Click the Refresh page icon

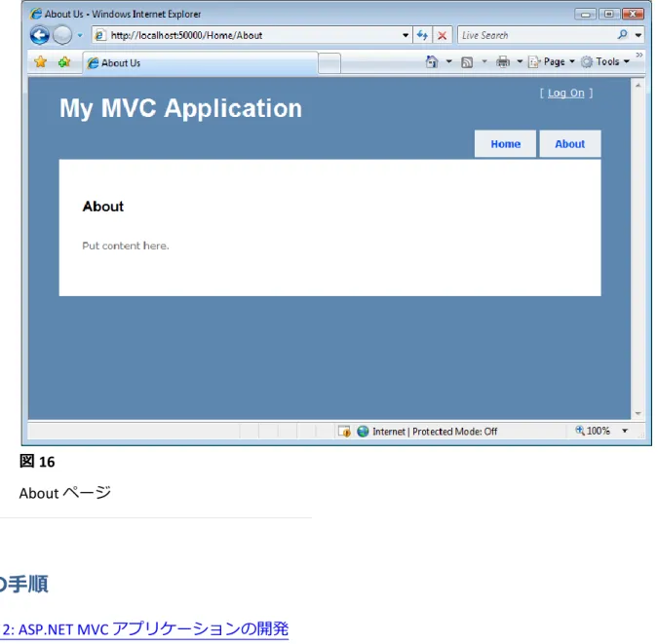click(422, 35)
